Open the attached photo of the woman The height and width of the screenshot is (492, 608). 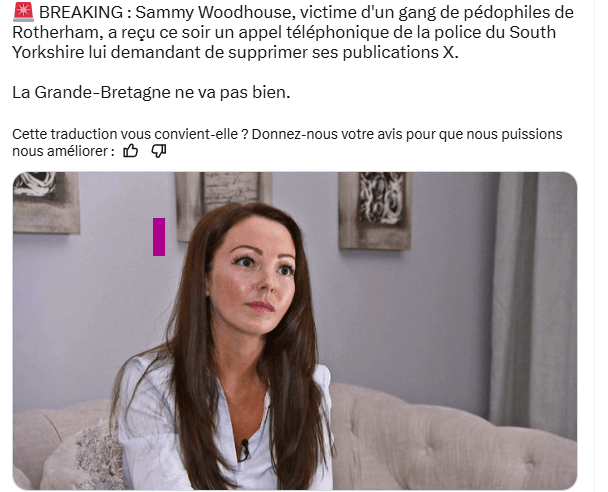[295, 331]
